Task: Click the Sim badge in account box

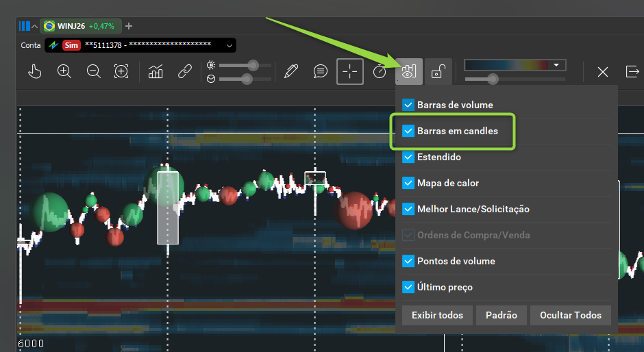Action: [71, 45]
